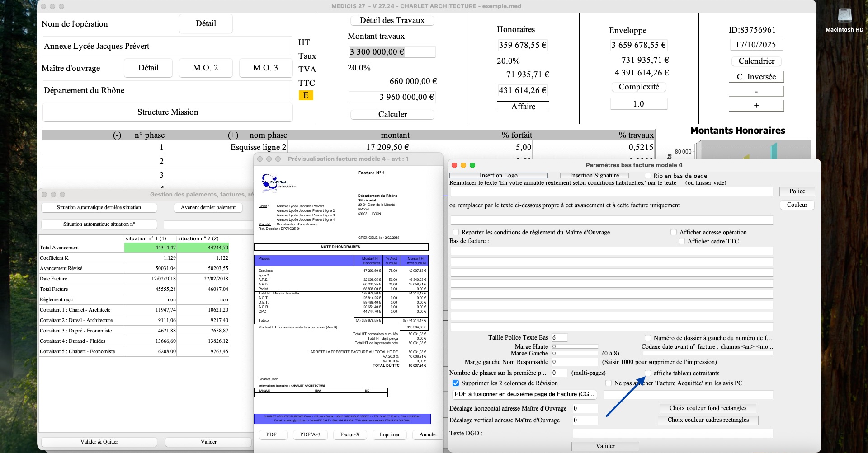Click the Détail button beside Nom de l'opération

206,23
